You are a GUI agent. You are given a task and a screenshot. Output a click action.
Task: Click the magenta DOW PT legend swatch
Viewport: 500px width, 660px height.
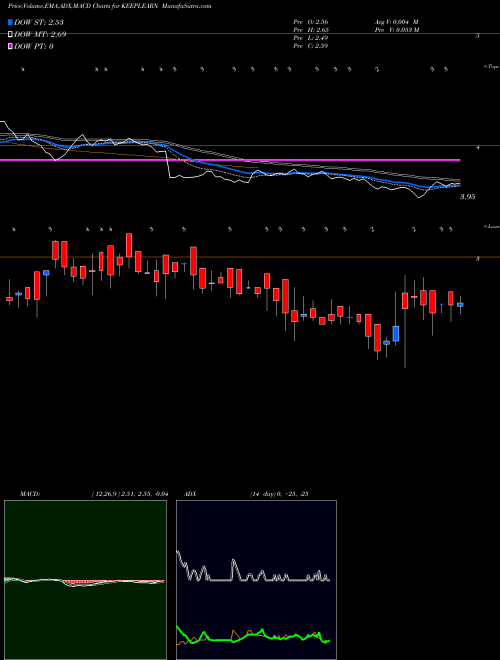(10, 46)
